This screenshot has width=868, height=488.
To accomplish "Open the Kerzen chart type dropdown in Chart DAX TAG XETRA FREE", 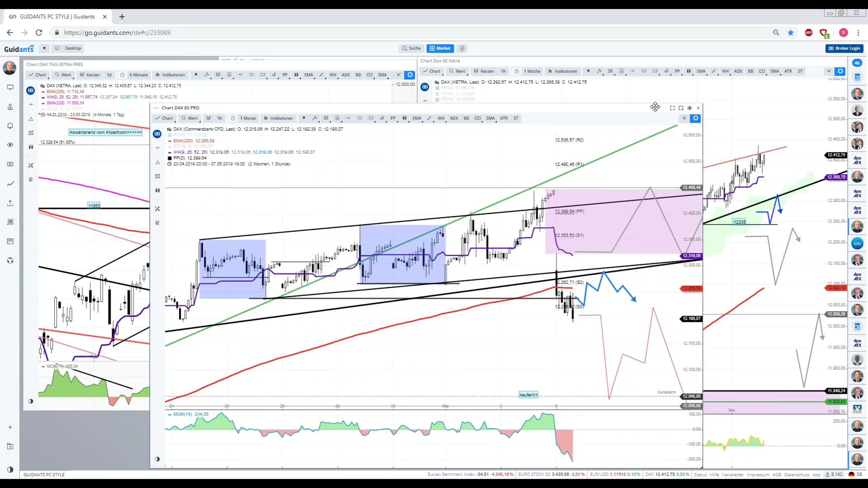I will pos(90,75).
